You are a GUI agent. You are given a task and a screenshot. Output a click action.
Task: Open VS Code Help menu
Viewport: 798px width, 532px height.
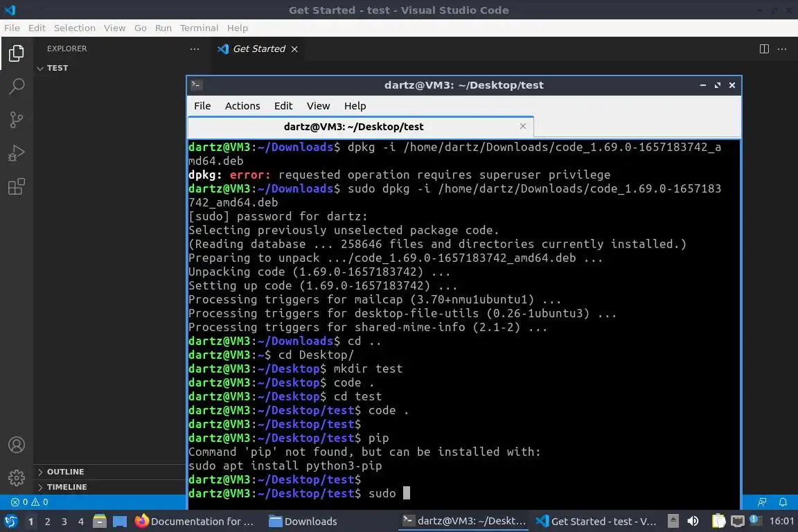pyautogui.click(x=237, y=28)
